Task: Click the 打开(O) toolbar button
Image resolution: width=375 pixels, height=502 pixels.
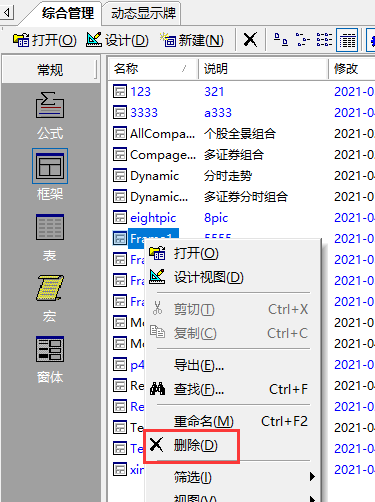Action: tap(45, 40)
